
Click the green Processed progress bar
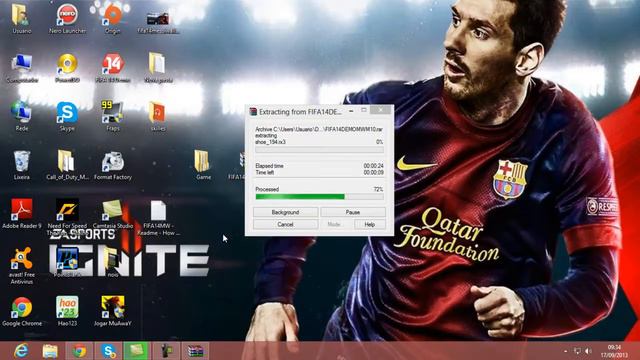(319, 197)
